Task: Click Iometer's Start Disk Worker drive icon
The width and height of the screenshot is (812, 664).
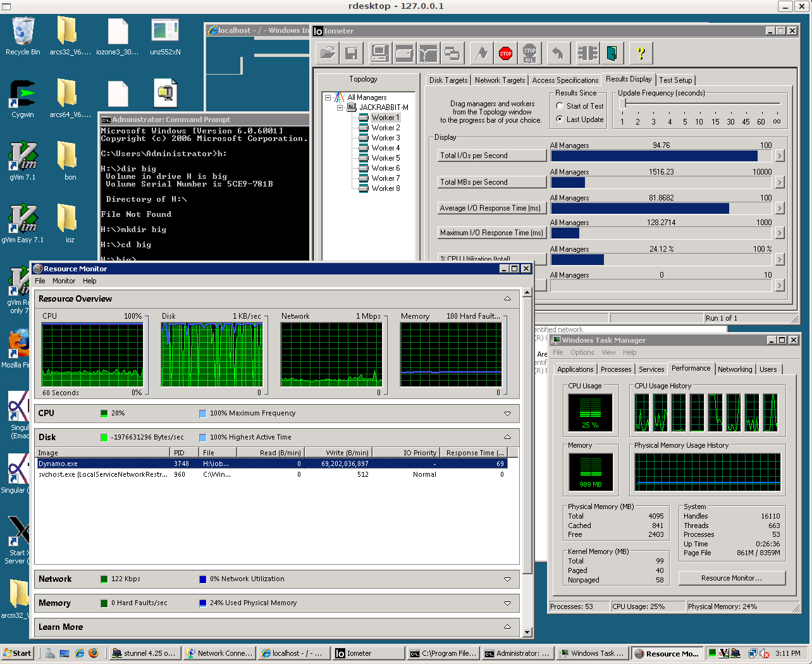Action: [404, 54]
